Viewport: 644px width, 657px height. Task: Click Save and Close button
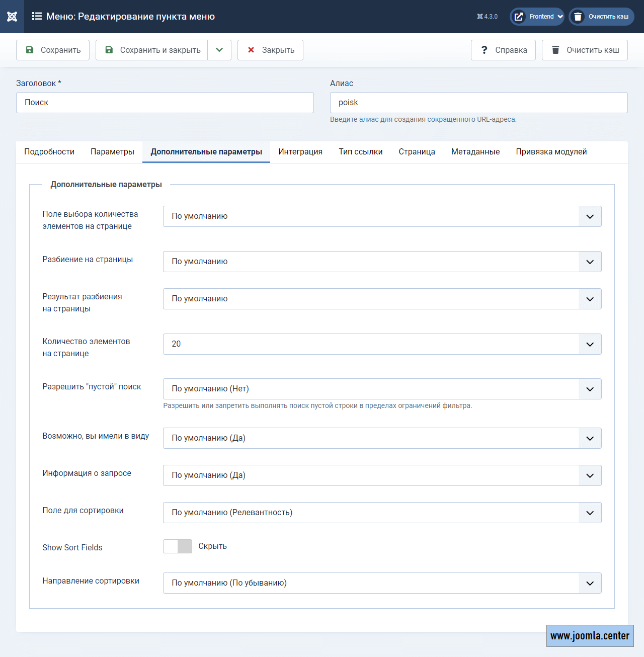point(152,50)
